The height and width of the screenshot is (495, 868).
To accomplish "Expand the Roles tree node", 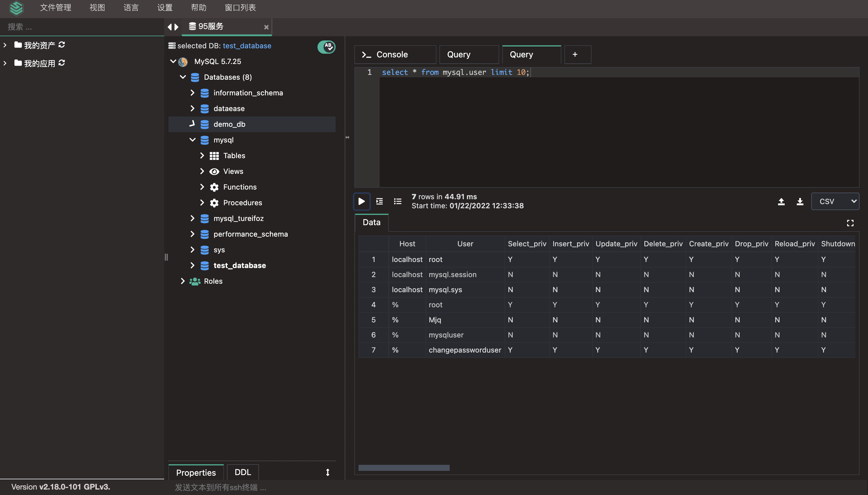I will coord(183,281).
